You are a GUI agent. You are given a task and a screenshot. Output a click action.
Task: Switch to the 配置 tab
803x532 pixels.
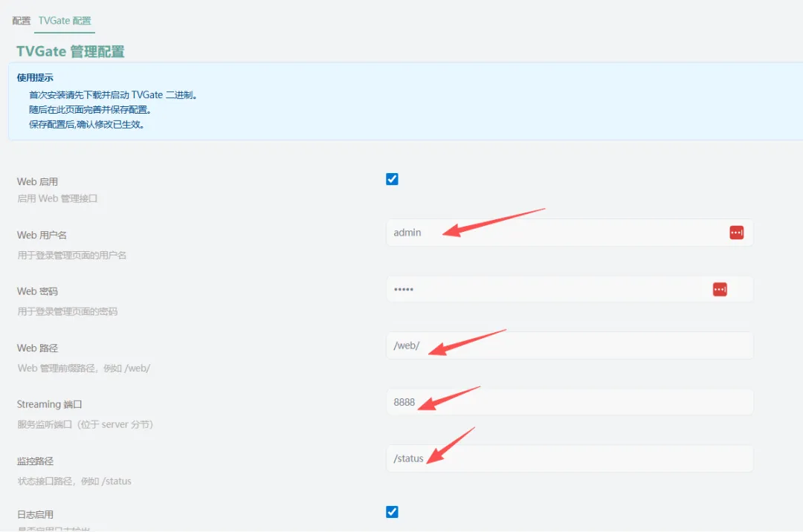click(x=22, y=21)
